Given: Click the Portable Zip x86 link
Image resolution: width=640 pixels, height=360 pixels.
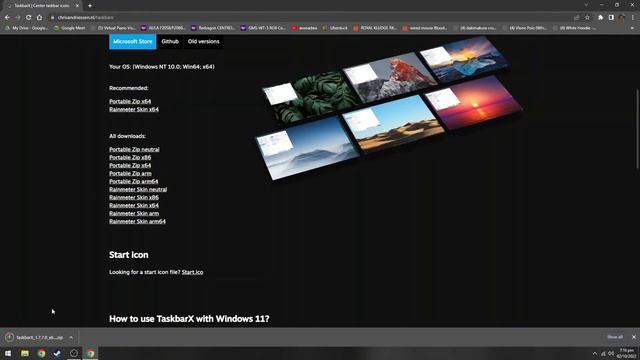Looking at the screenshot, I should (130, 158).
